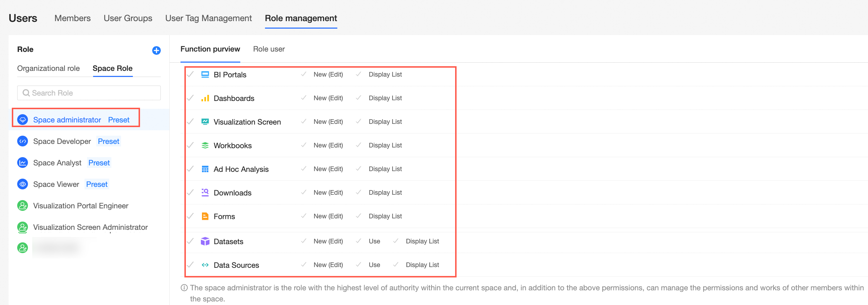Click the Workbooks stacked layers icon

point(205,145)
